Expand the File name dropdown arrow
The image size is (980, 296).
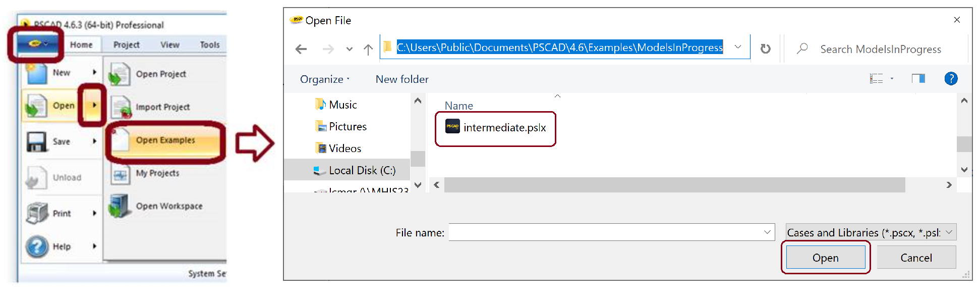click(767, 232)
